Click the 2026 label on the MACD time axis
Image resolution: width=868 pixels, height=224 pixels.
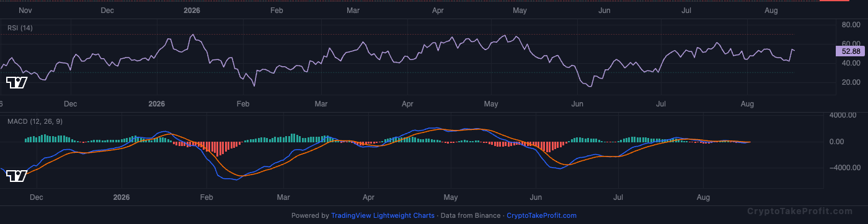(122, 197)
